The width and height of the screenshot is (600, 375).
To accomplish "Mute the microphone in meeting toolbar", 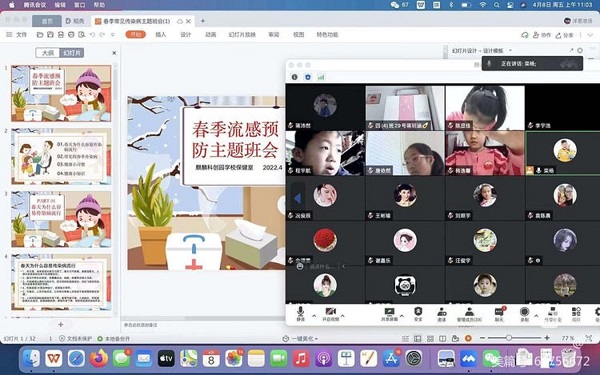I will tap(300, 313).
